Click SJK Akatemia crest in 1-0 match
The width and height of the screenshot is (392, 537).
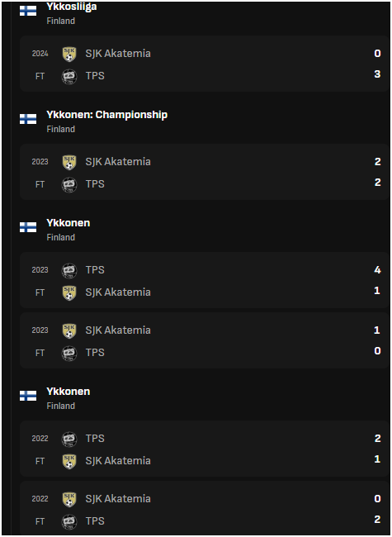[69, 330]
